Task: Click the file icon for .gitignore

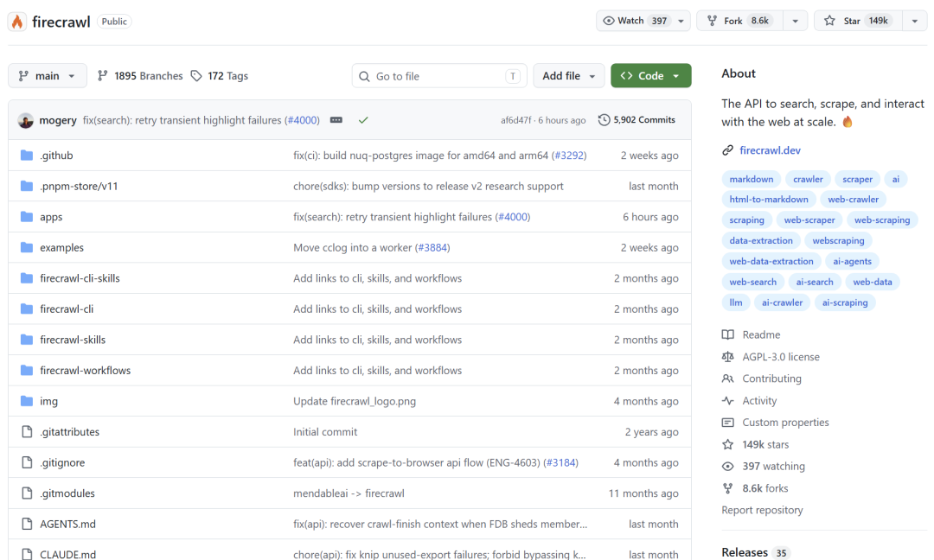Action: (27, 462)
